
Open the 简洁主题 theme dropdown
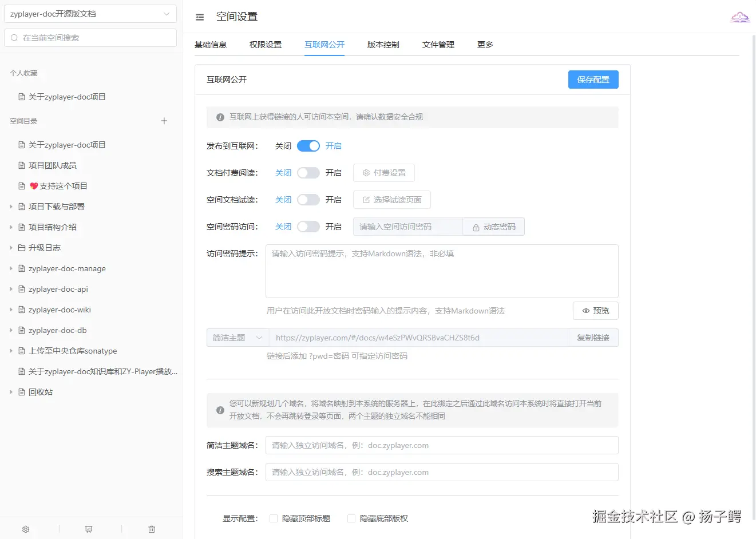(x=238, y=338)
